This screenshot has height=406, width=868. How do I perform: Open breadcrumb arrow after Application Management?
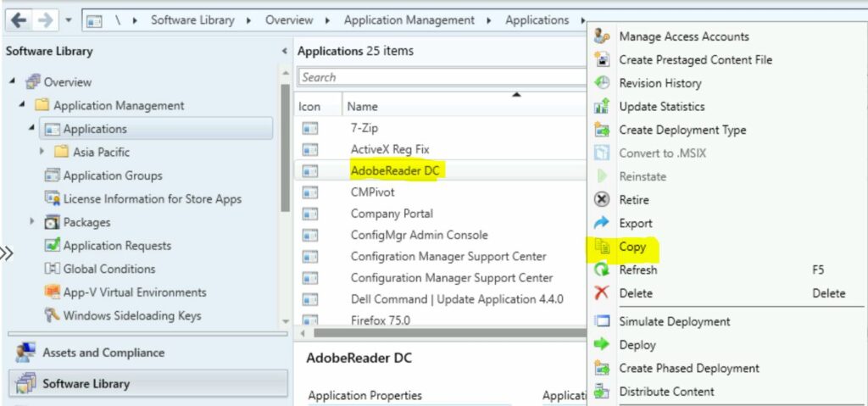(489, 20)
